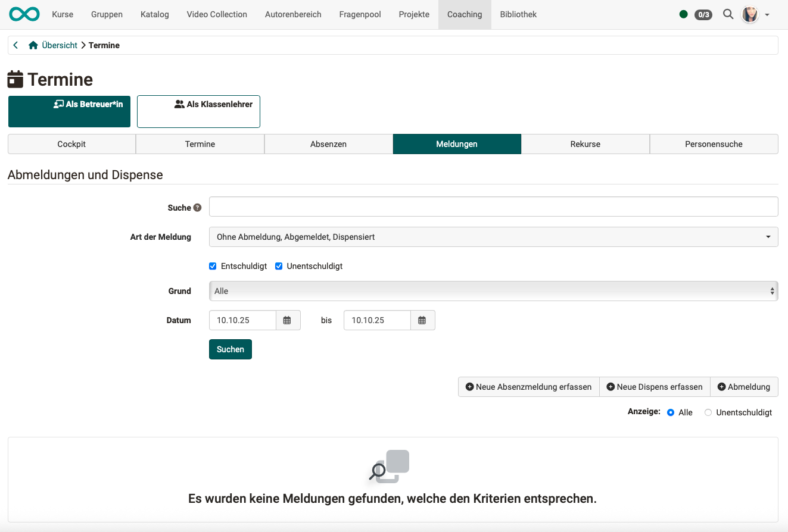Click the calendar icon next to the first date field

pyautogui.click(x=288, y=320)
